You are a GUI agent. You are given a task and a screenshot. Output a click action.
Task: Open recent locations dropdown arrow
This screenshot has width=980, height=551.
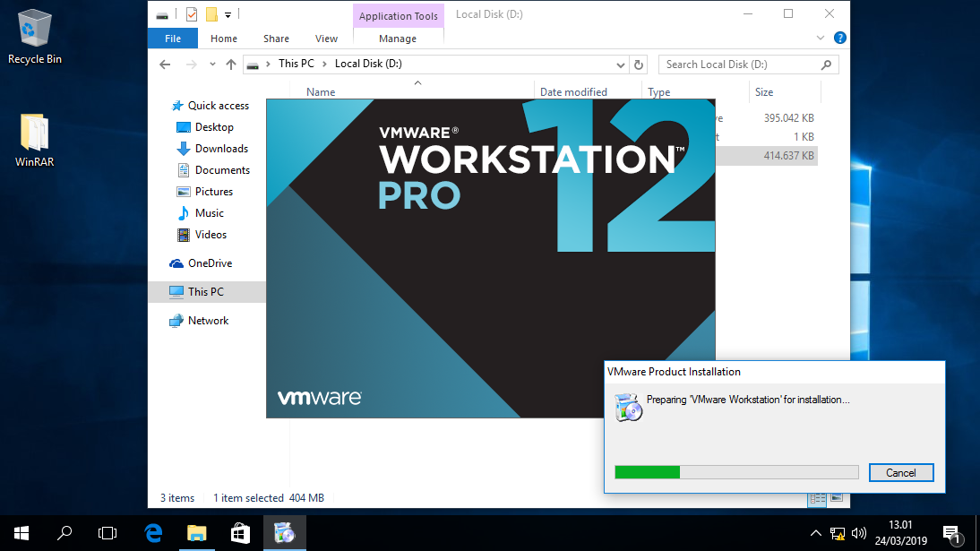[x=212, y=65]
